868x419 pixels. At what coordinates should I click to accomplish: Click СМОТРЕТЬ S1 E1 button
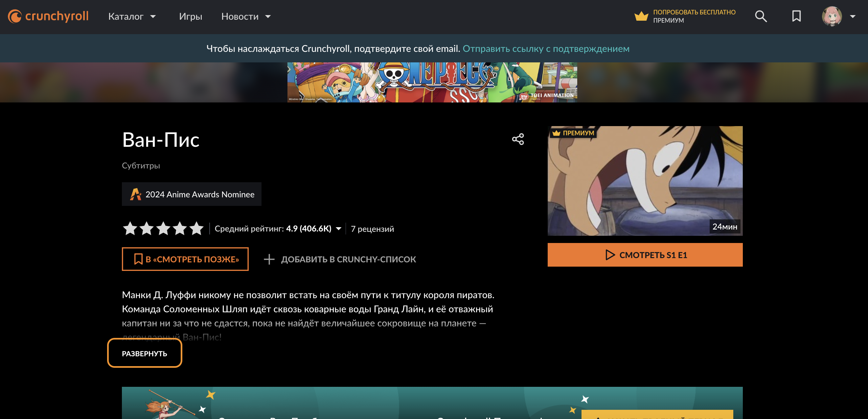point(645,254)
